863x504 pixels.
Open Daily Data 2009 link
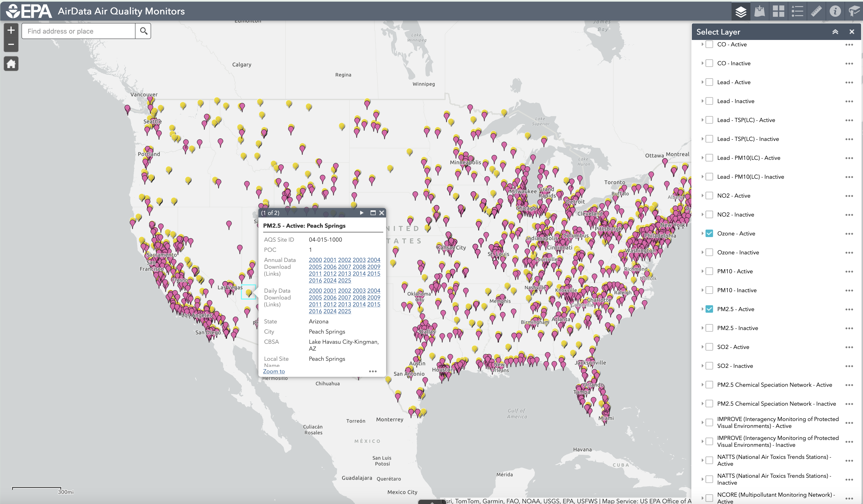[374, 298]
